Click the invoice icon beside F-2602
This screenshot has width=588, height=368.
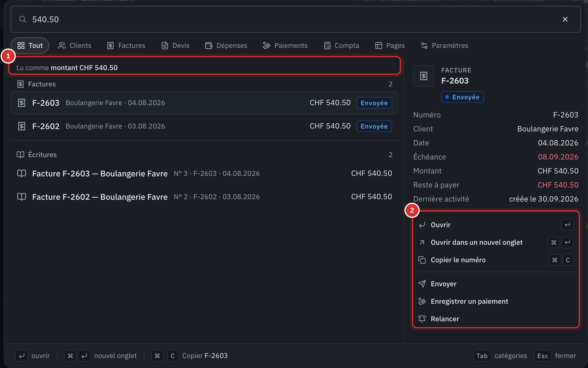click(x=21, y=126)
